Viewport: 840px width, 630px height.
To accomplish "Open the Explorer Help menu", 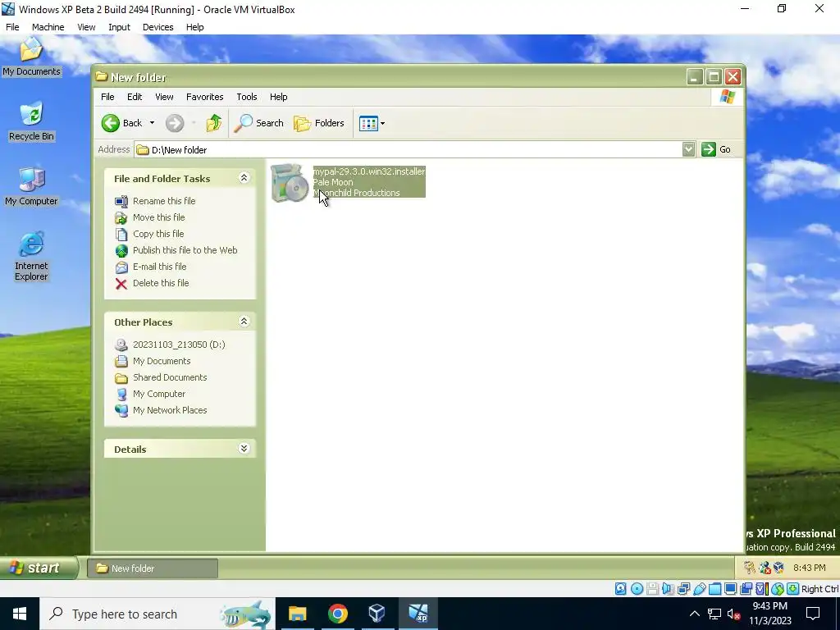I will click(279, 97).
